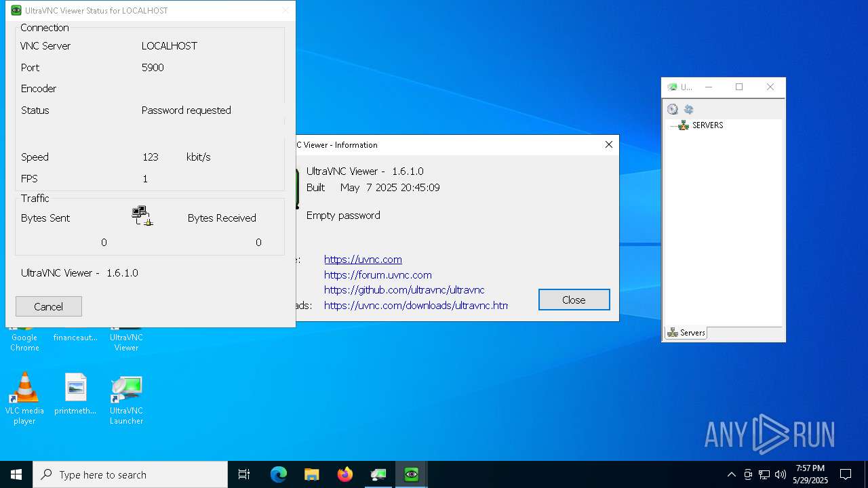The height and width of the screenshot is (488, 868).
Task: Open the volume control in system tray
Action: coord(780,474)
